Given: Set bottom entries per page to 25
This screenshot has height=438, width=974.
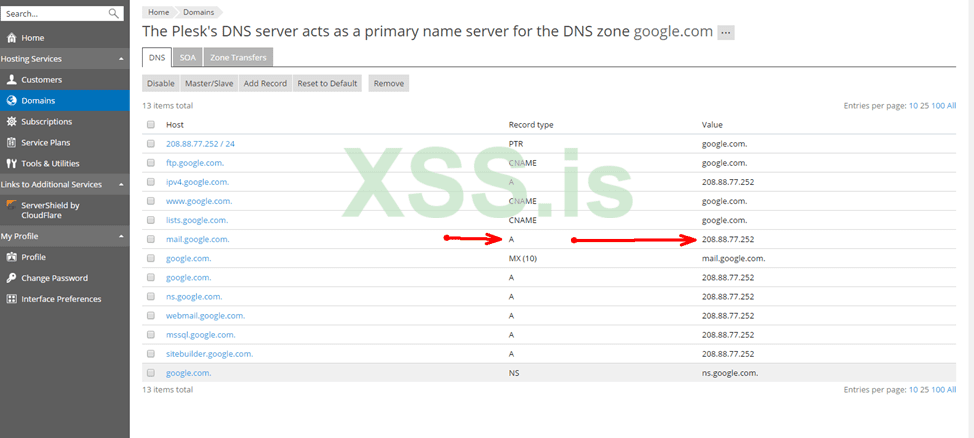Looking at the screenshot, I should (924, 390).
